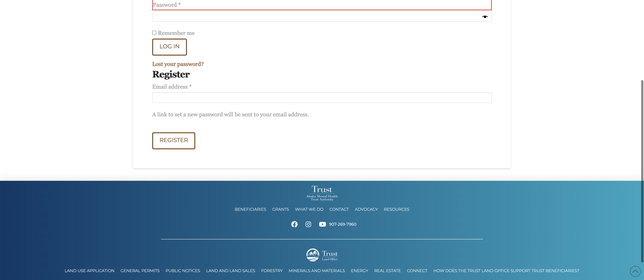Enable the Remember me checkbox
The height and width of the screenshot is (280, 644).
pos(154,33)
